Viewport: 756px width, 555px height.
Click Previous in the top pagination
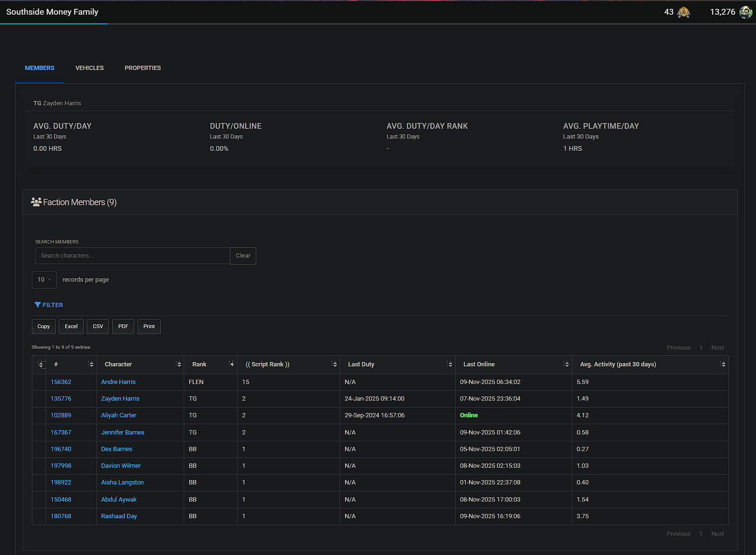click(x=679, y=348)
